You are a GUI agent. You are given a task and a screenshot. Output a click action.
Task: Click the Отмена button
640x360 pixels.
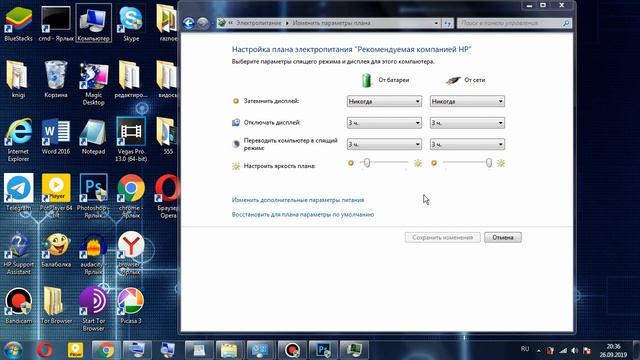503,237
